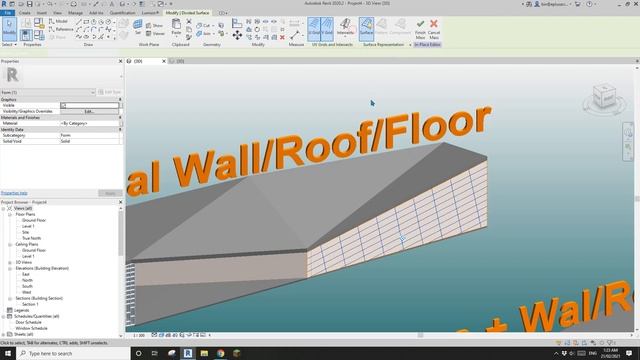Viewport: 640px width, 360px height.
Task: Click the ViewCube in the 3D view
Action: pyautogui.click(x=604, y=97)
